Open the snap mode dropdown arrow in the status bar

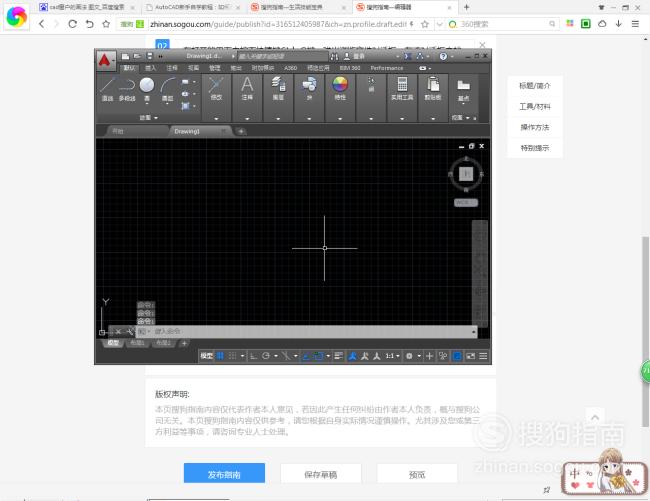click(x=242, y=356)
